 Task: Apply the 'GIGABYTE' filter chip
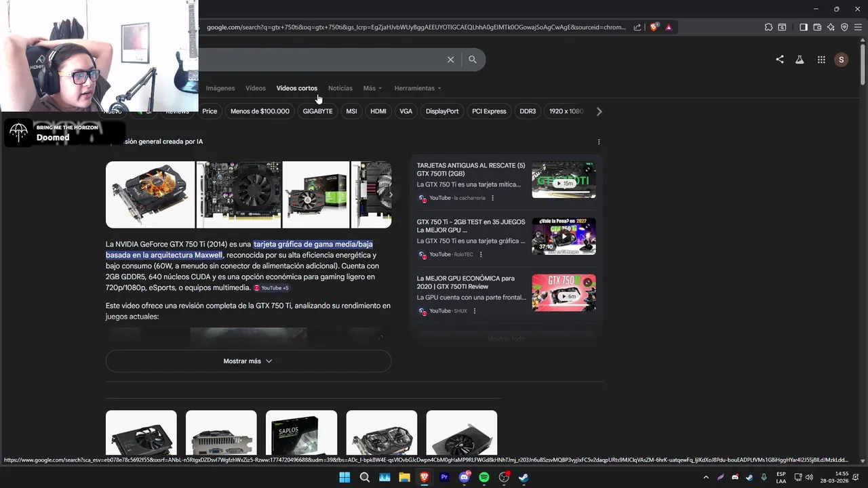317,111
